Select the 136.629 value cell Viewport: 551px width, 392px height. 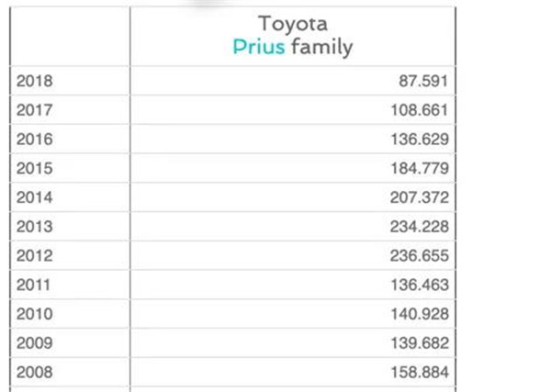(x=420, y=140)
